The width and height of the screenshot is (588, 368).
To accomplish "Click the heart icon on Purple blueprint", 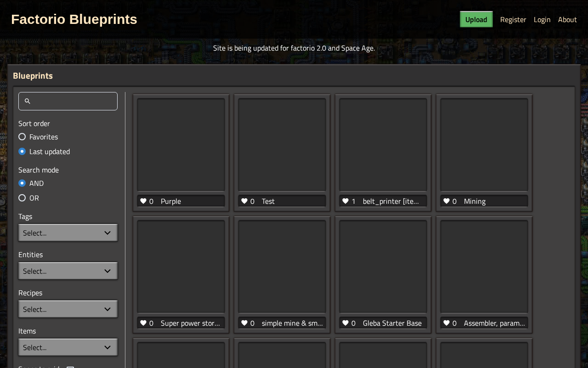I will [x=143, y=201].
